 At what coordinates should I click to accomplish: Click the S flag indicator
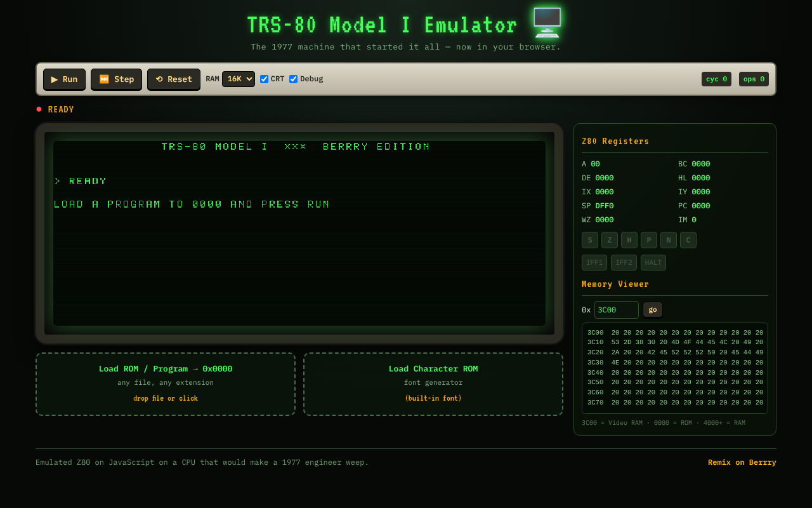click(590, 240)
